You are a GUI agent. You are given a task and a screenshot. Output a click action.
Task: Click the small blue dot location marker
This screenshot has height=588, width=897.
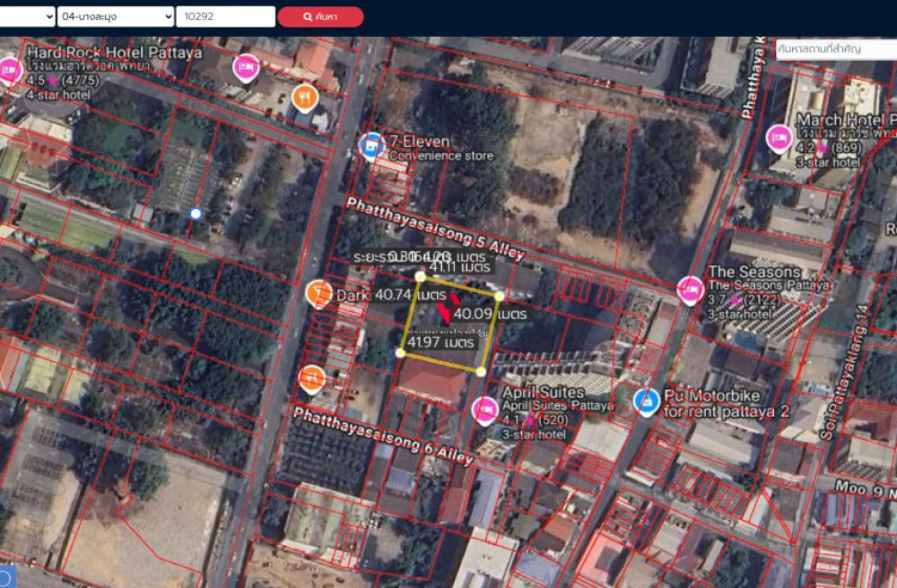[x=196, y=213]
